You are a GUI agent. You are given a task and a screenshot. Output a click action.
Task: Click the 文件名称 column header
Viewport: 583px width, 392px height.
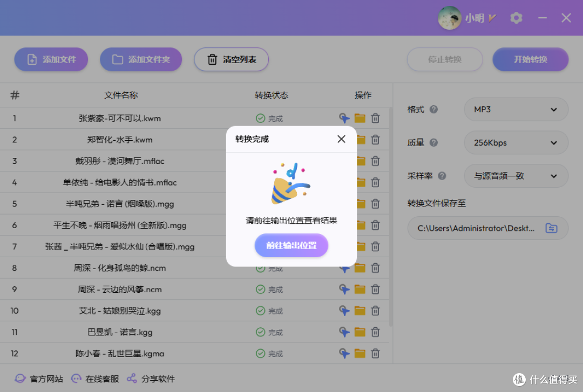pyautogui.click(x=121, y=95)
